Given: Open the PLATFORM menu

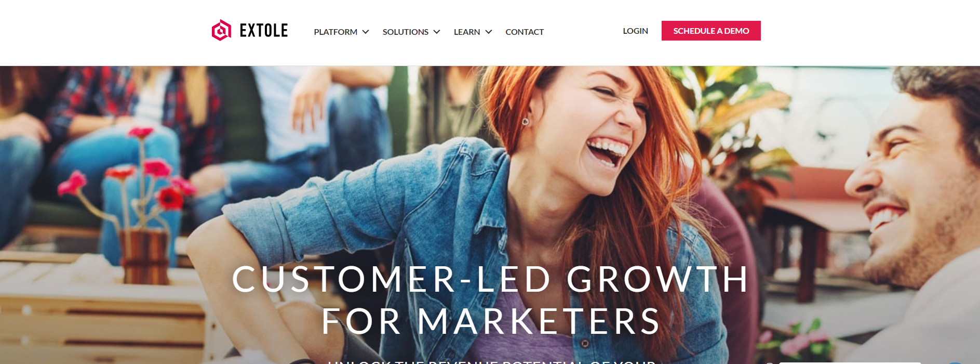Looking at the screenshot, I should [335, 32].
